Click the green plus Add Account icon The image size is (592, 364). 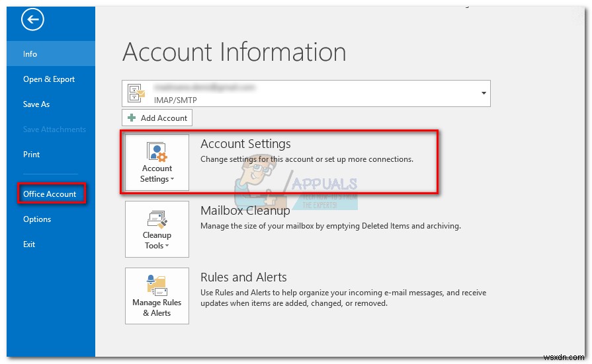click(x=132, y=118)
